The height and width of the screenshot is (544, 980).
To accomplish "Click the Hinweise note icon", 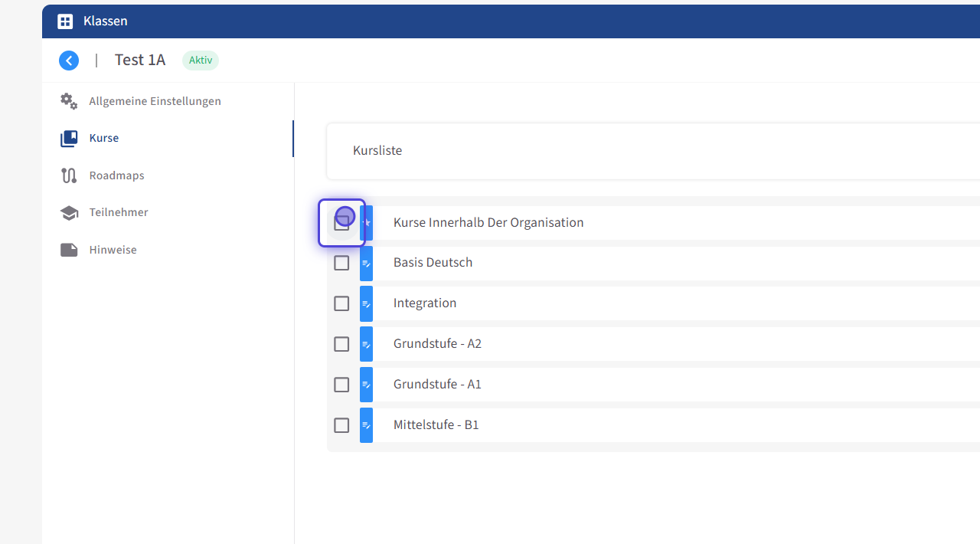I will point(69,250).
